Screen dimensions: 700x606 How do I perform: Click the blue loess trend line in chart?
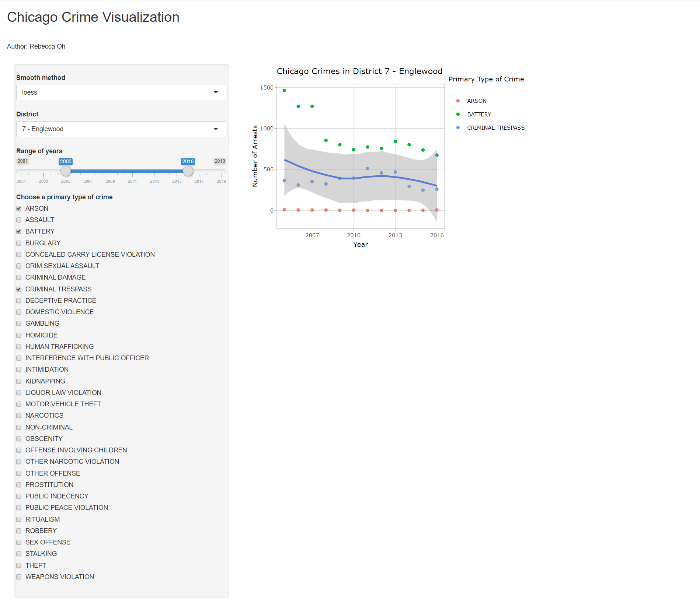tap(361, 178)
